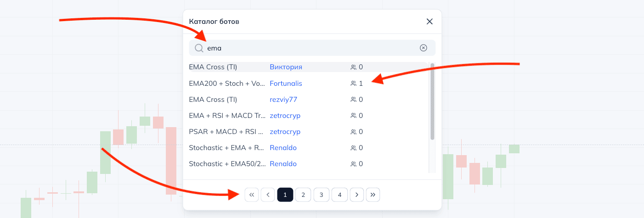Image resolution: width=644 pixels, height=218 pixels.
Task: Go to the first page of results
Action: 251,195
